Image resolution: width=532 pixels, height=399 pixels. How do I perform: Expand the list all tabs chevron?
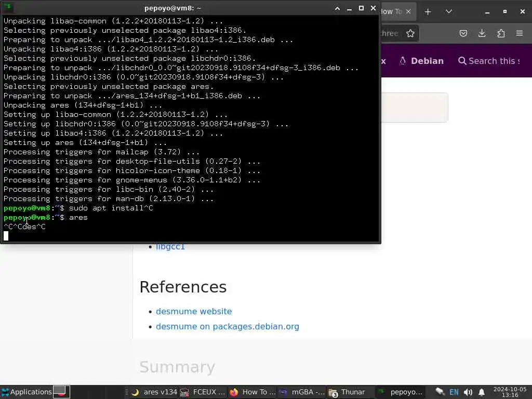pos(448,11)
